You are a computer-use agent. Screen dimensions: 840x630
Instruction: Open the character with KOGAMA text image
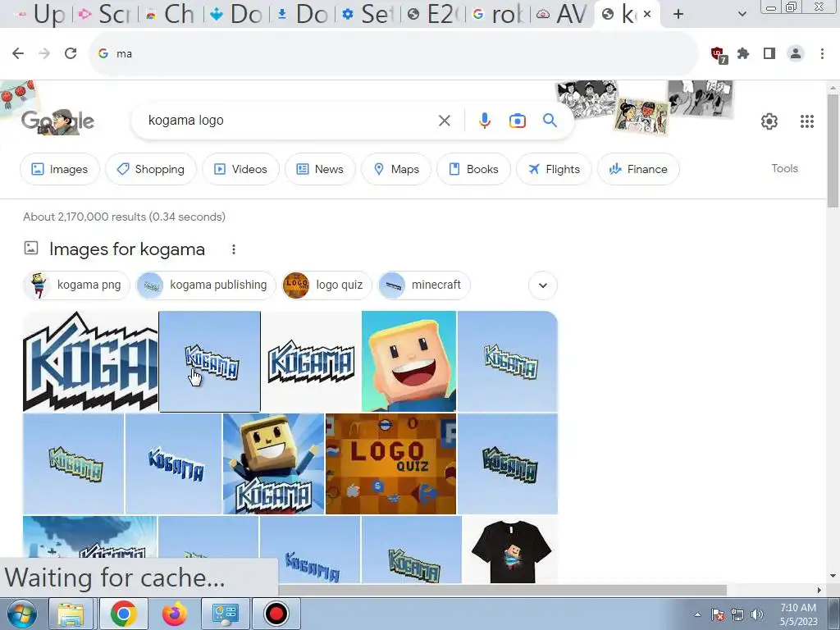273,464
